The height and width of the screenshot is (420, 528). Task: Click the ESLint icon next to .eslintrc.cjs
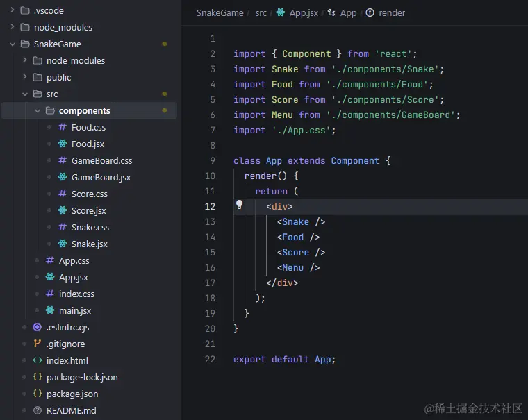point(38,327)
